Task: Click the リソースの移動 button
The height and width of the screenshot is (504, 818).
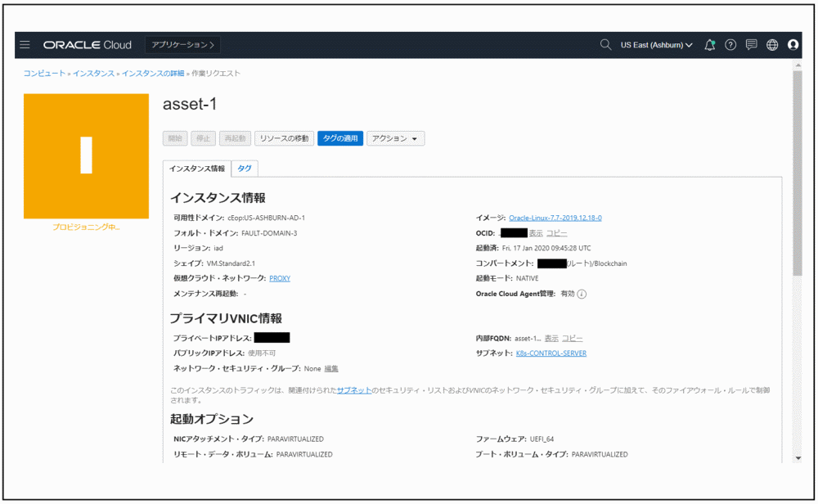Action: pos(285,138)
